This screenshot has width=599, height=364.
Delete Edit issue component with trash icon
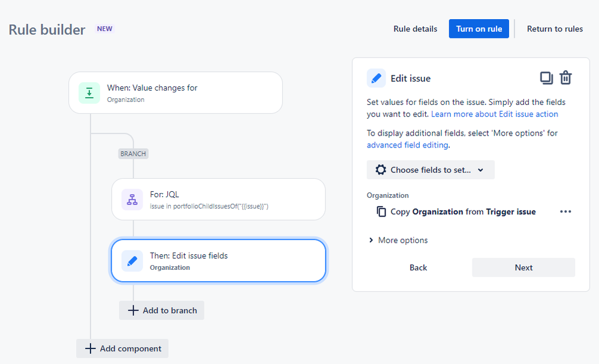coord(566,78)
